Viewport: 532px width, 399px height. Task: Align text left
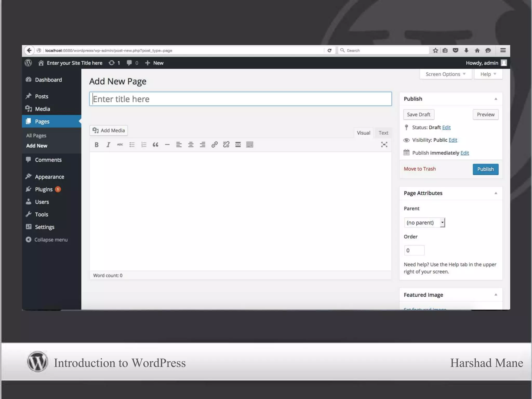pyautogui.click(x=179, y=145)
